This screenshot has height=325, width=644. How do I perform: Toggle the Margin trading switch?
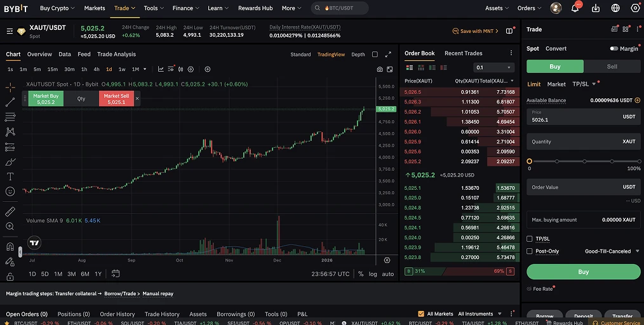tap(614, 48)
